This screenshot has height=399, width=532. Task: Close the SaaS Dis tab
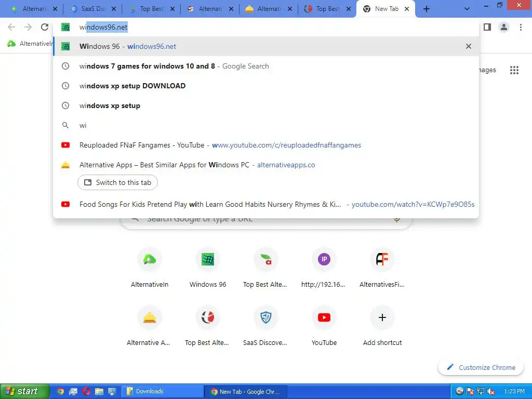coord(114,9)
